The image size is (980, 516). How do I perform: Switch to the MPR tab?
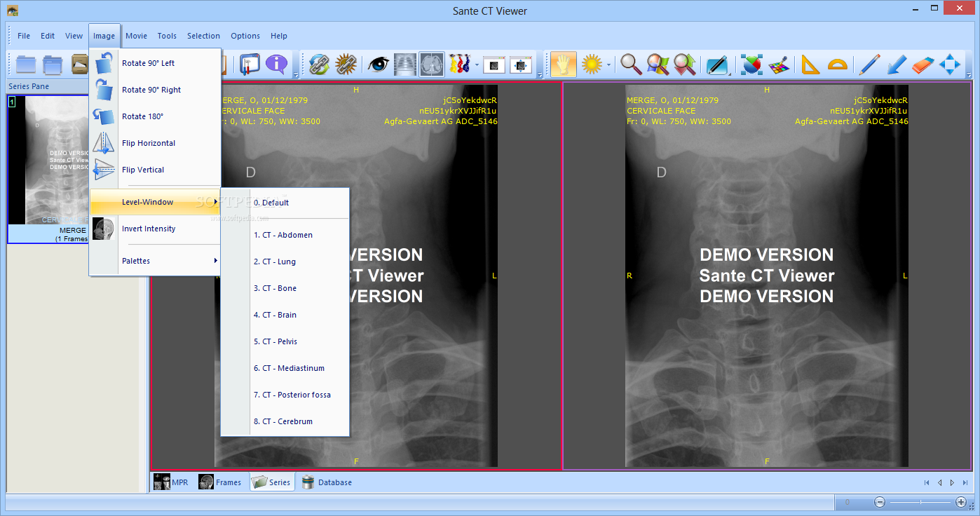click(172, 482)
